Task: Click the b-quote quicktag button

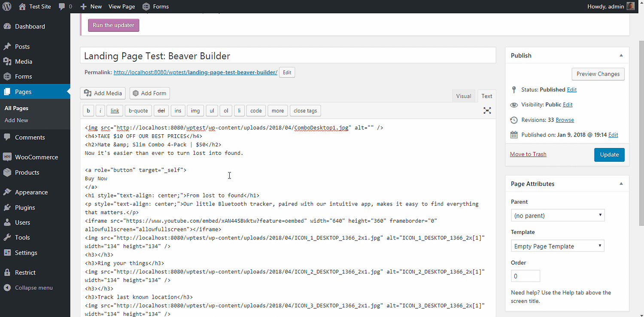Action: [x=138, y=111]
